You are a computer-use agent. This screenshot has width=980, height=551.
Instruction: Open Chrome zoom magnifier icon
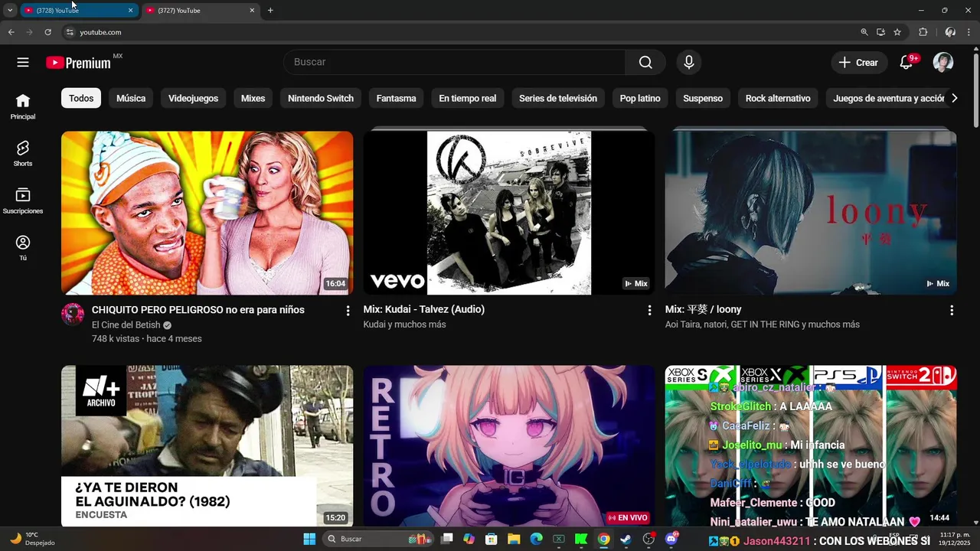click(x=864, y=32)
